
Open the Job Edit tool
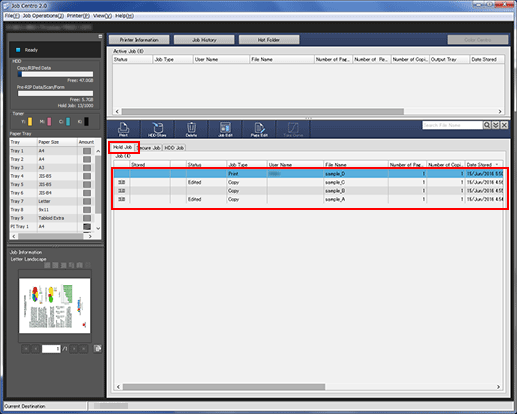pos(225,129)
